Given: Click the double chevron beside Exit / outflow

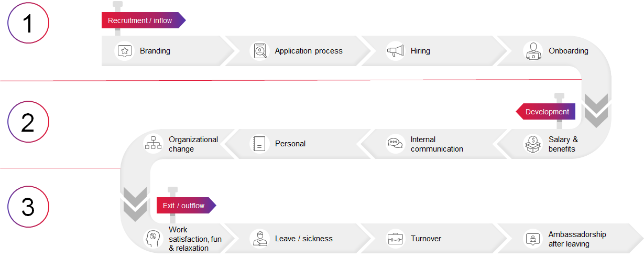Looking at the screenshot, I should pyautogui.click(x=135, y=205).
